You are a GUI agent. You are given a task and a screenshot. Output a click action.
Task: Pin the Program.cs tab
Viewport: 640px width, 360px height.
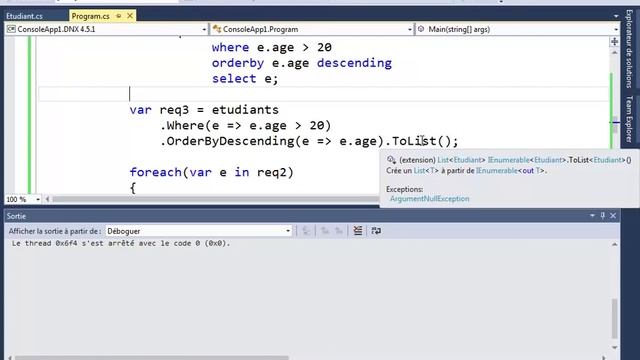[x=119, y=16]
